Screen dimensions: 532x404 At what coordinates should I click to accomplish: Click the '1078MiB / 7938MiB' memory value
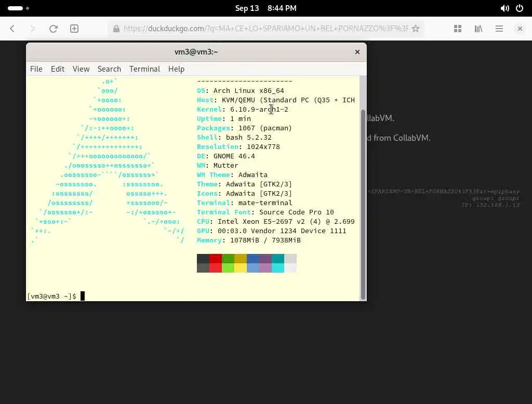click(x=265, y=240)
